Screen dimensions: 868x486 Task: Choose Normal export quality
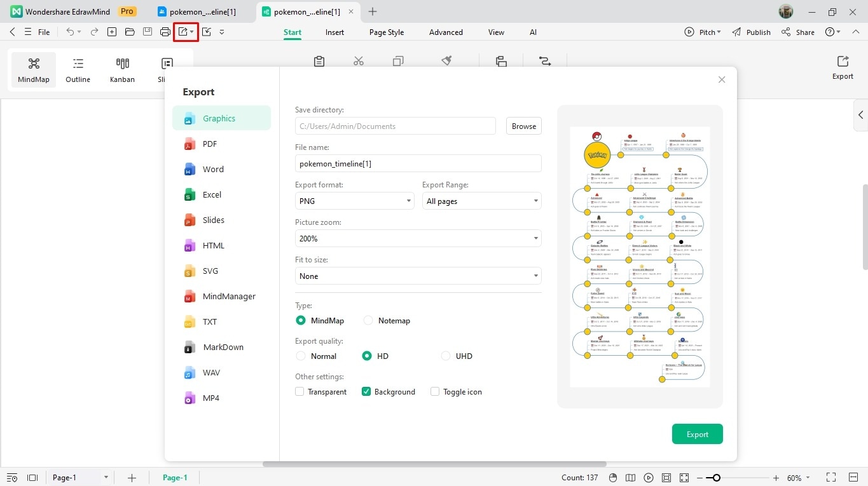click(x=301, y=356)
